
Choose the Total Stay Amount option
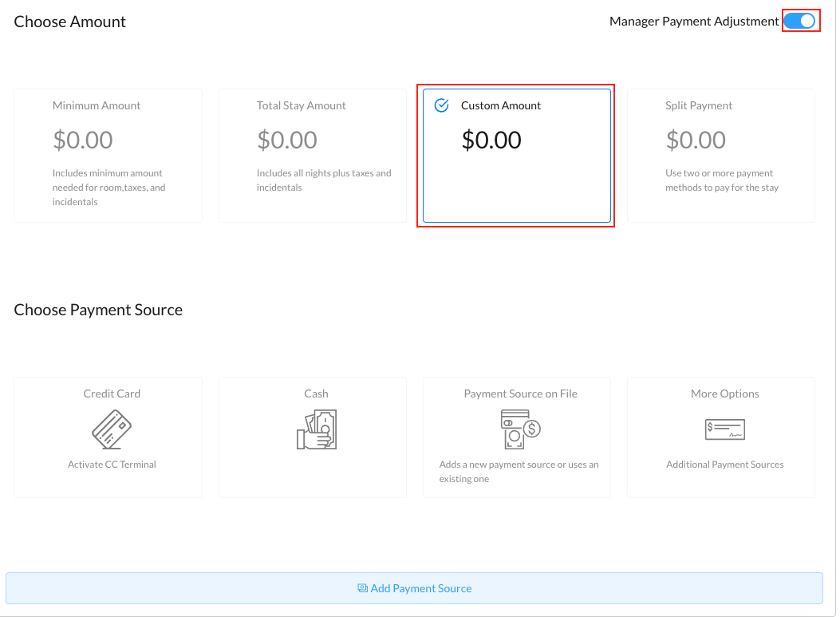[313, 155]
